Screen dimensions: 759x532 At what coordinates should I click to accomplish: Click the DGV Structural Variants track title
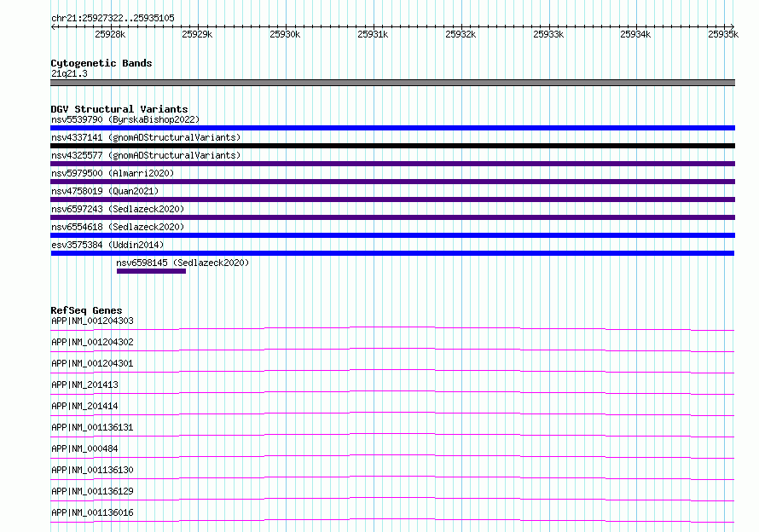[x=119, y=109]
